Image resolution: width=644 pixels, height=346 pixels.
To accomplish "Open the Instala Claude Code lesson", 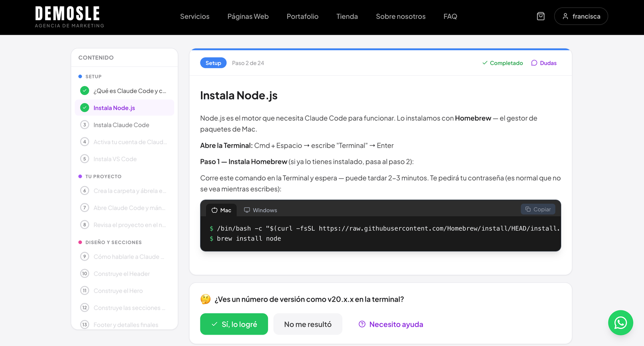I will pos(125,125).
